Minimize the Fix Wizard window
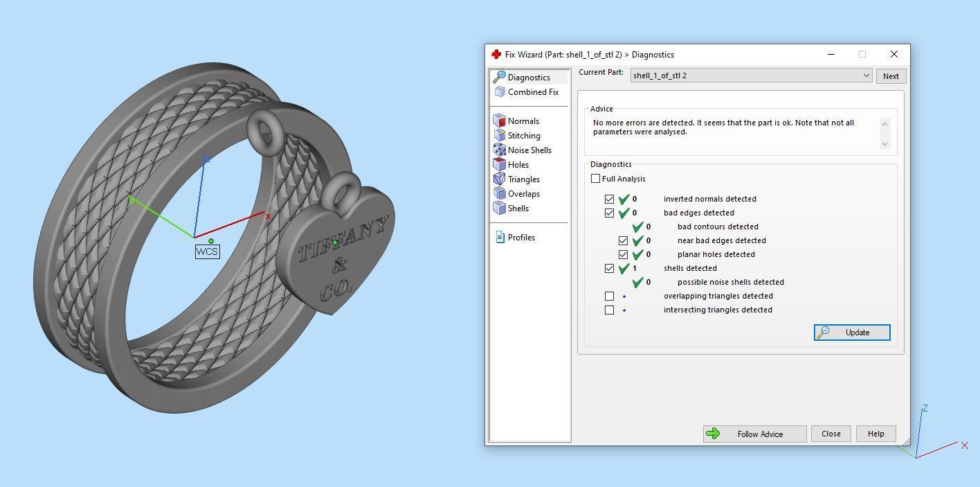The image size is (980, 487). 831,54
